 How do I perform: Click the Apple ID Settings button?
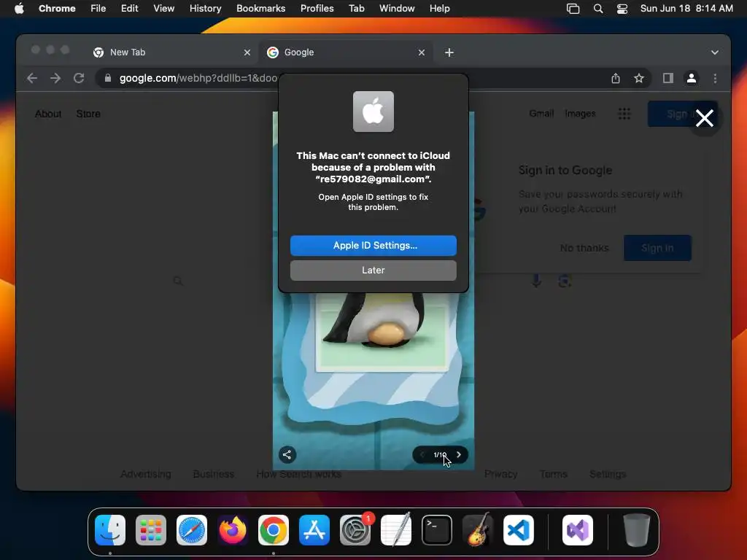[373, 245]
